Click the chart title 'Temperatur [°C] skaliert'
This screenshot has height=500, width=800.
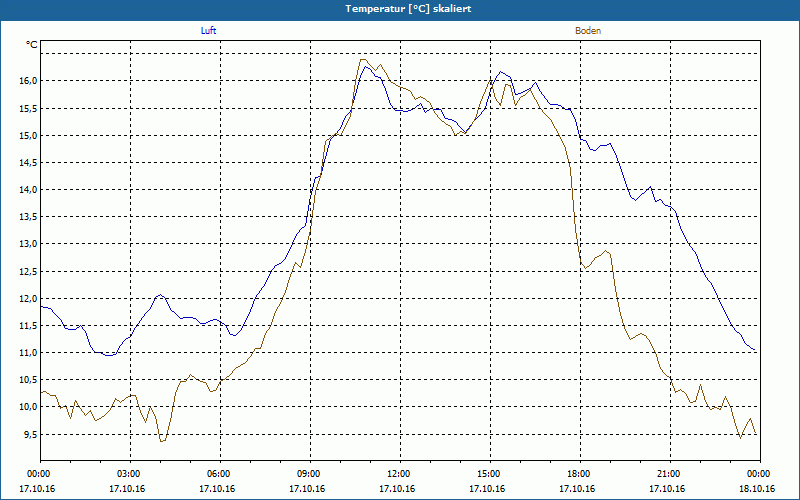tap(408, 9)
